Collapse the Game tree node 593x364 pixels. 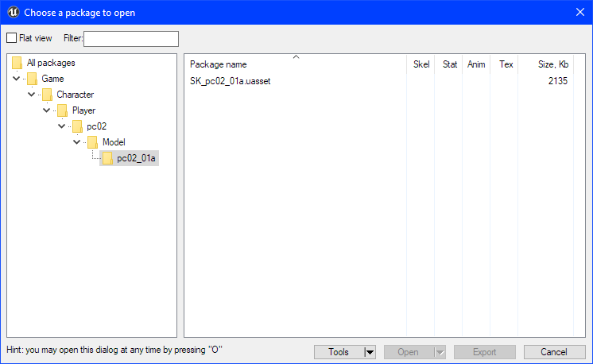(16, 79)
